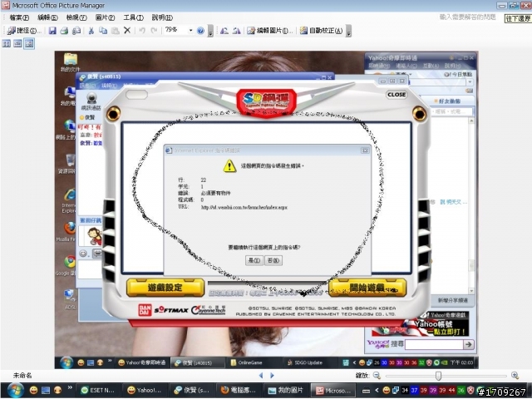532x399 pixels.
Task: Click the Delete X icon in the toolbar
Action: [127, 31]
